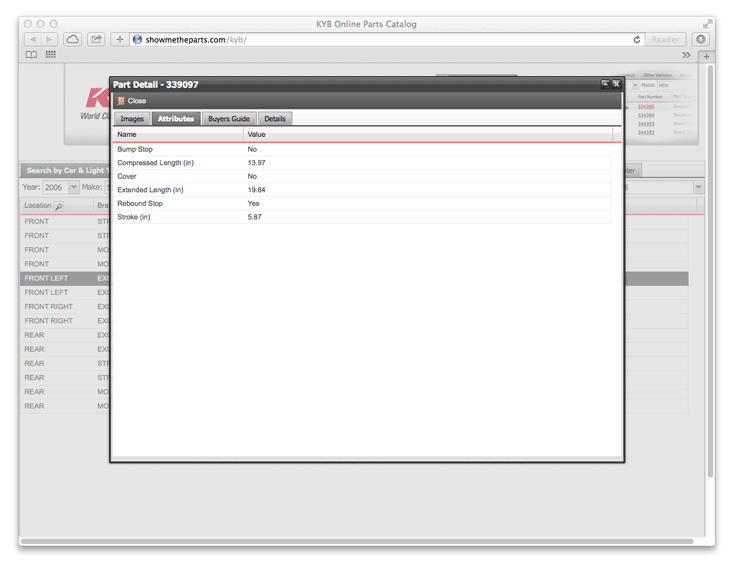Click the Location column search icon
The height and width of the screenshot is (564, 735).
pyautogui.click(x=59, y=206)
